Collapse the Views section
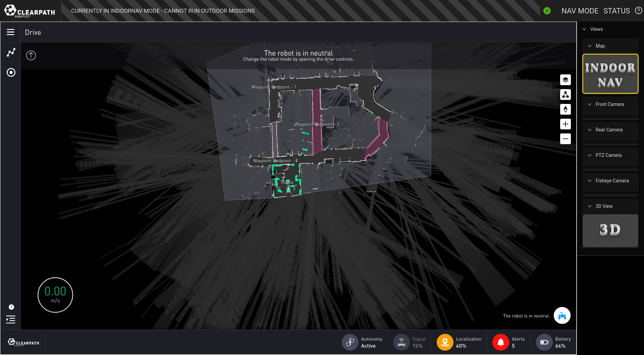This screenshot has width=644, height=355. (x=585, y=29)
